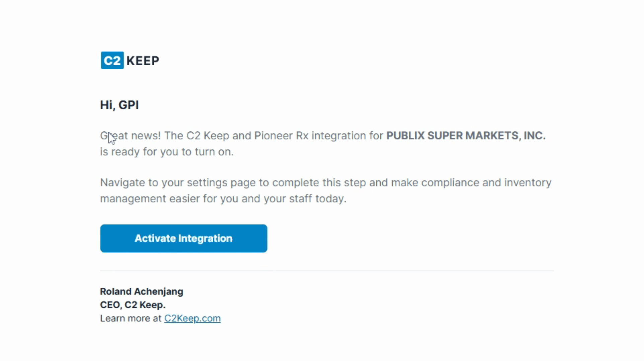This screenshot has width=644, height=361.
Task: Click the KEEP wordmark beside the logo
Action: pyautogui.click(x=143, y=61)
